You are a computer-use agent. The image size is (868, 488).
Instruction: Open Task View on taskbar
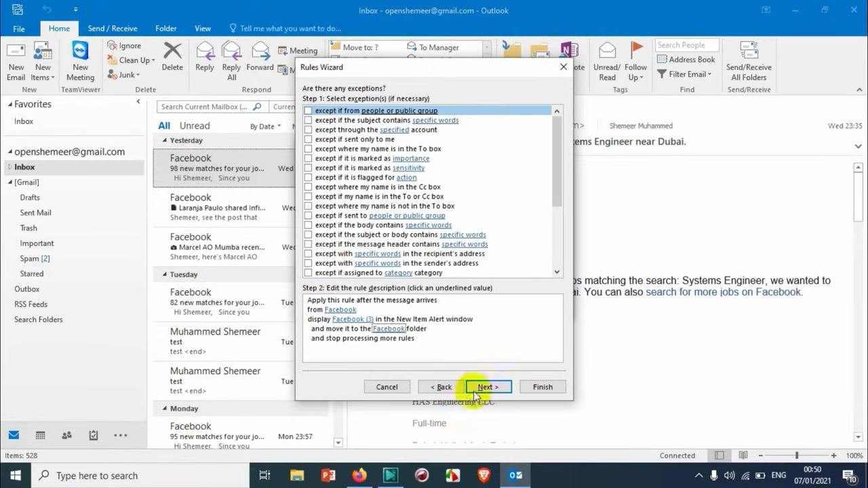tap(265, 475)
